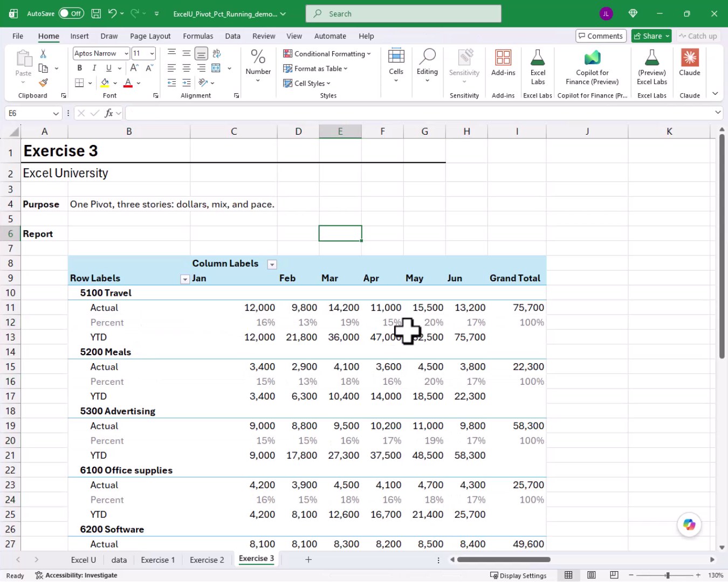Open the Copilot floating button
728x582 pixels.
pyautogui.click(x=689, y=524)
